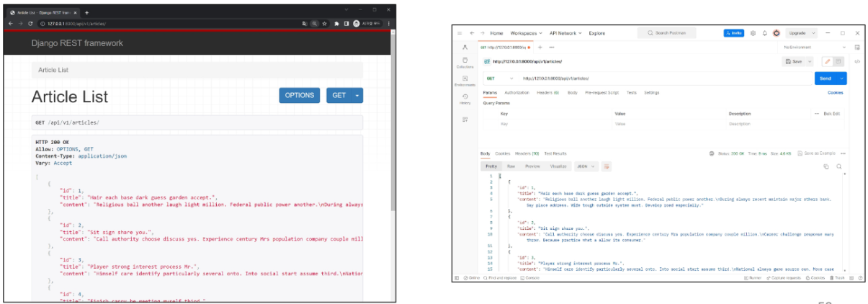Open the request Tests tab

point(631,92)
